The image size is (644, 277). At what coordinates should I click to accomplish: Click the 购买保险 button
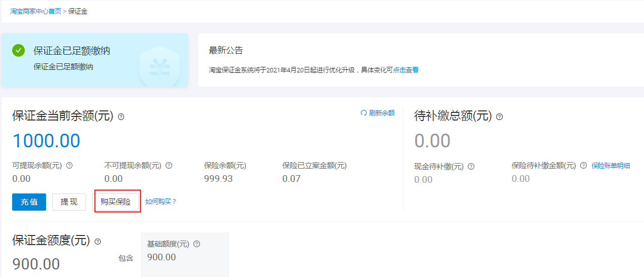pos(116,202)
